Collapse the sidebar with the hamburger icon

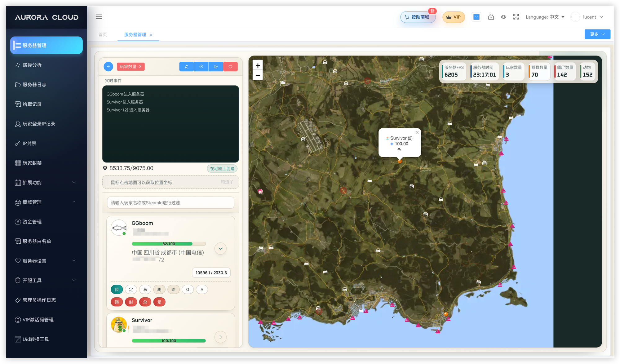[99, 17]
